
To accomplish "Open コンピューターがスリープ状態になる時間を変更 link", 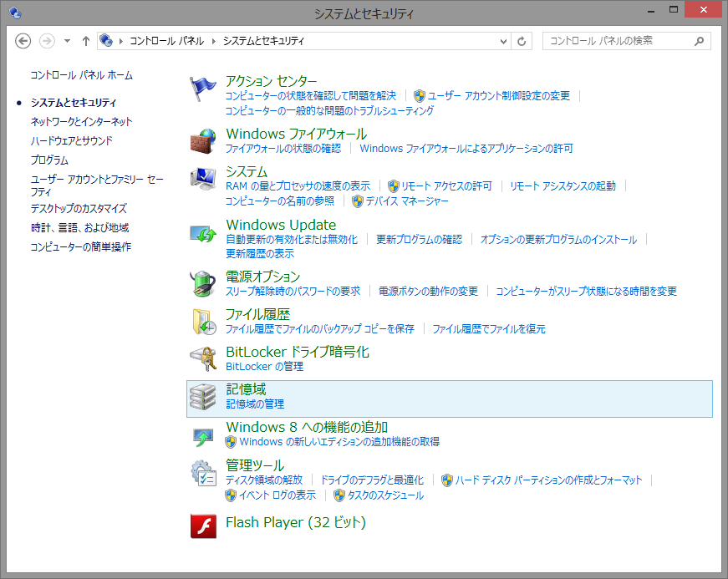I will point(587,292).
